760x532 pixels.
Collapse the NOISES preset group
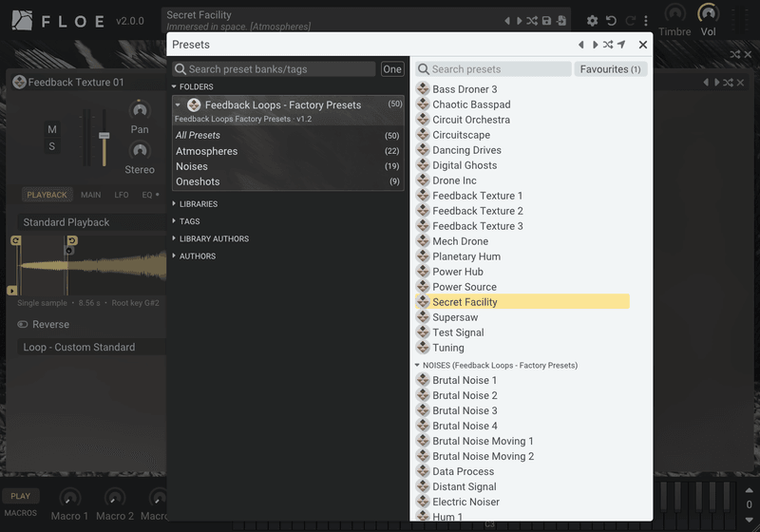417,366
